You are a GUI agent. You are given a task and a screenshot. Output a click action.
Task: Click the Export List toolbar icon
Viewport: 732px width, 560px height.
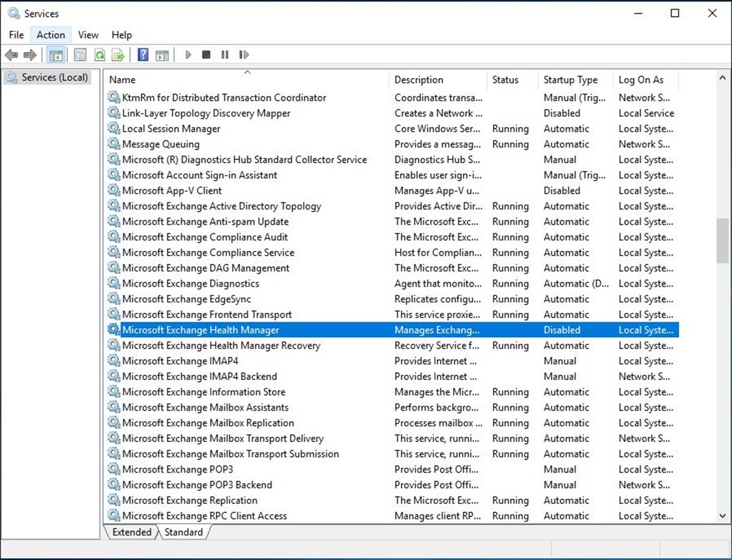tap(119, 55)
